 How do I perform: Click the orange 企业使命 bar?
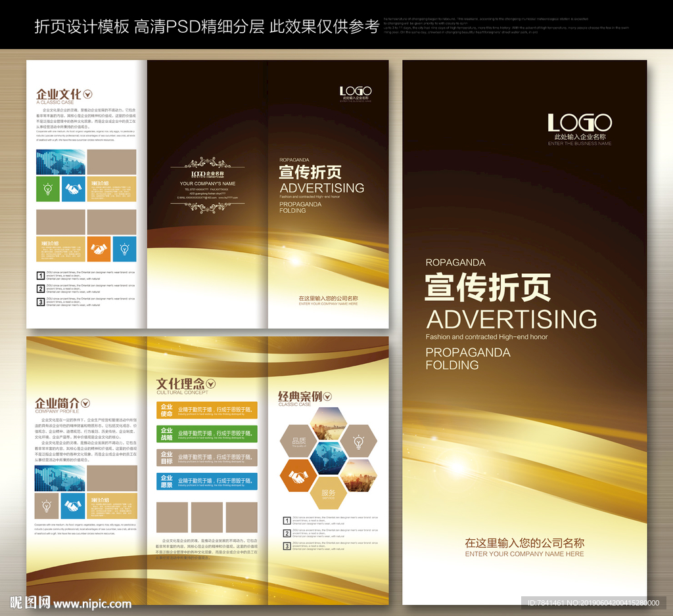click(207, 410)
